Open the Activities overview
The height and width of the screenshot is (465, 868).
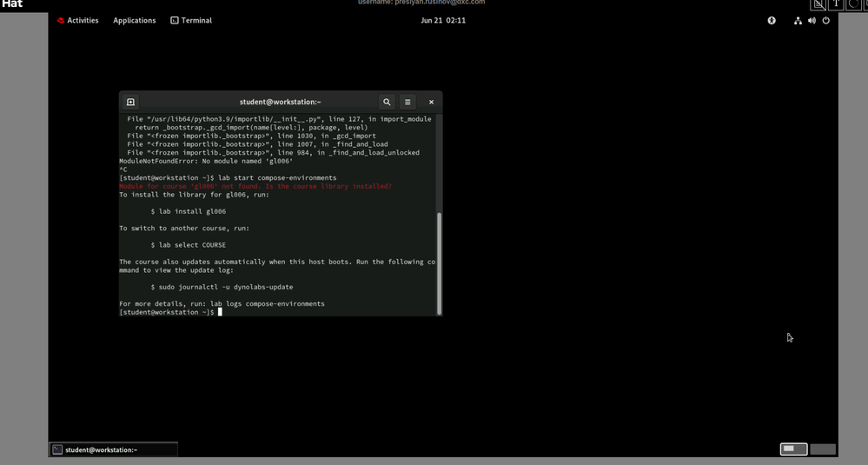point(77,20)
